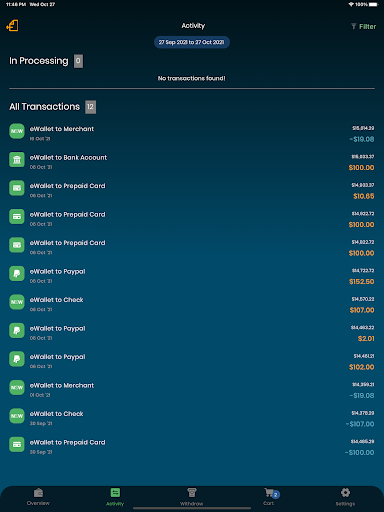
Task: Tap the bank icon for eWallet to Bank Account
Action: (x=17, y=160)
